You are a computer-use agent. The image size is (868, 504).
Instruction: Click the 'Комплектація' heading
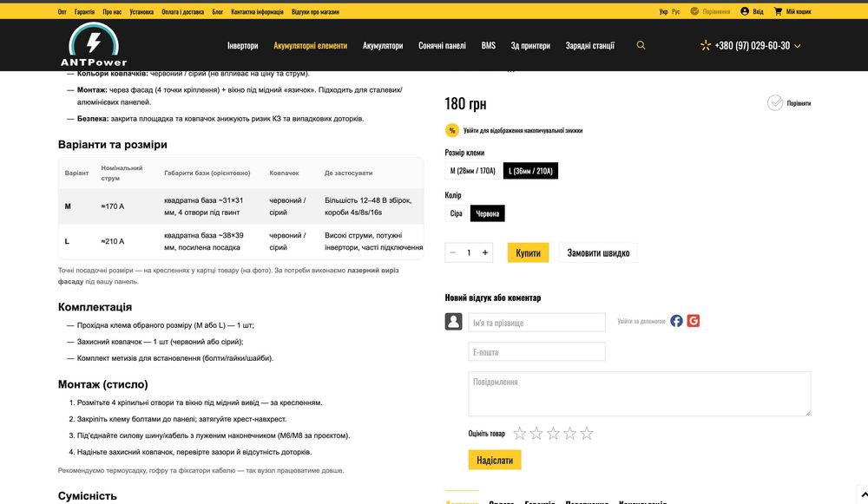point(95,307)
